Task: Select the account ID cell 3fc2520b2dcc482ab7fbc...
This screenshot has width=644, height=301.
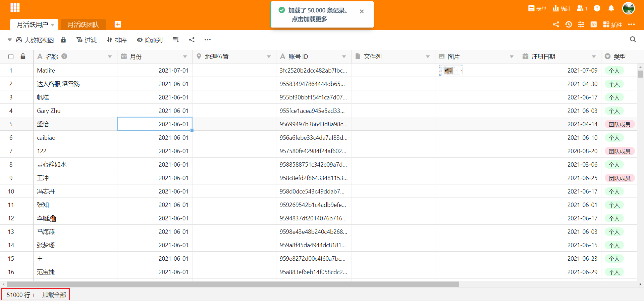Action: (x=314, y=70)
